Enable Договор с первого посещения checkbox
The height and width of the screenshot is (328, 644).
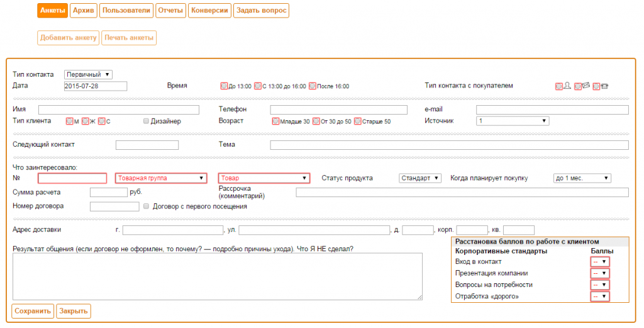click(146, 206)
